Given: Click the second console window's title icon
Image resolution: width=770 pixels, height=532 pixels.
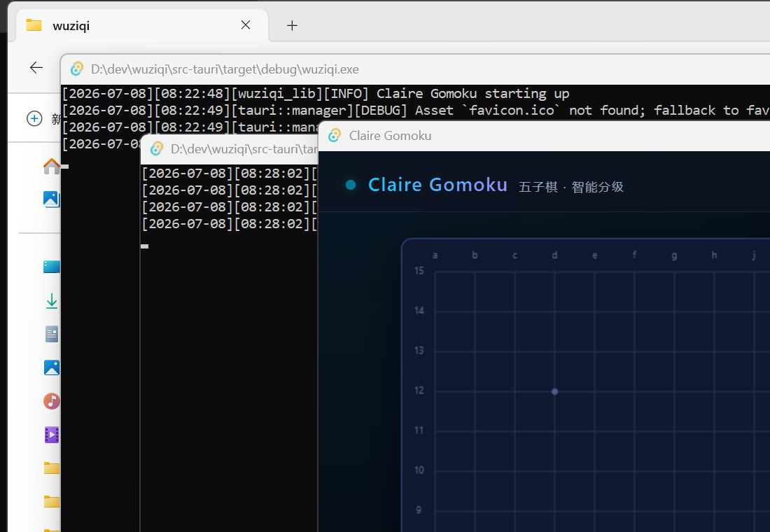Looking at the screenshot, I should [x=157, y=149].
